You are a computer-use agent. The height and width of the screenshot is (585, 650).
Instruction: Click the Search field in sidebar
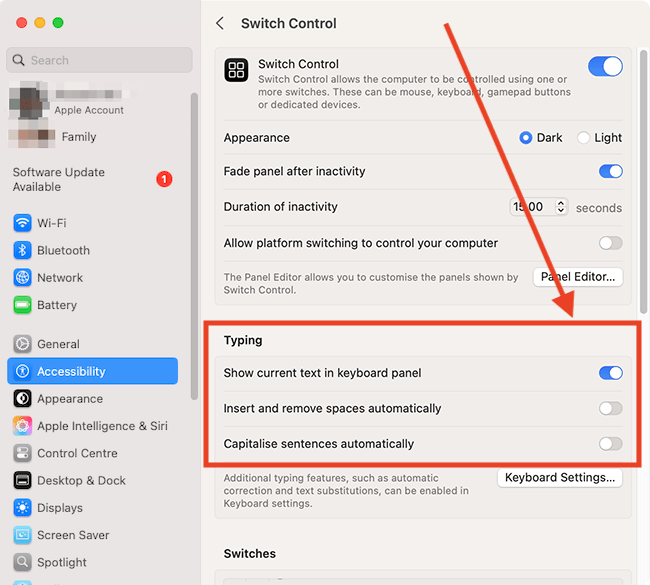pos(99,60)
